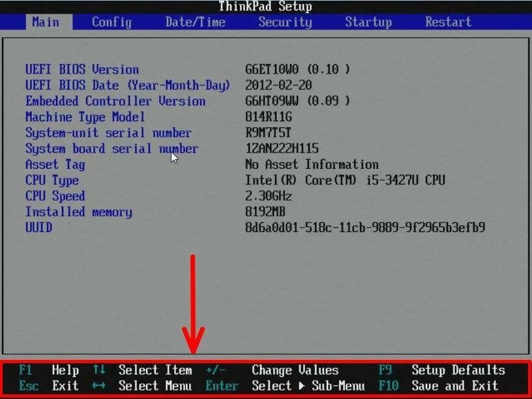
Task: Click the ThinkPad Setup title
Action: tap(265, 7)
